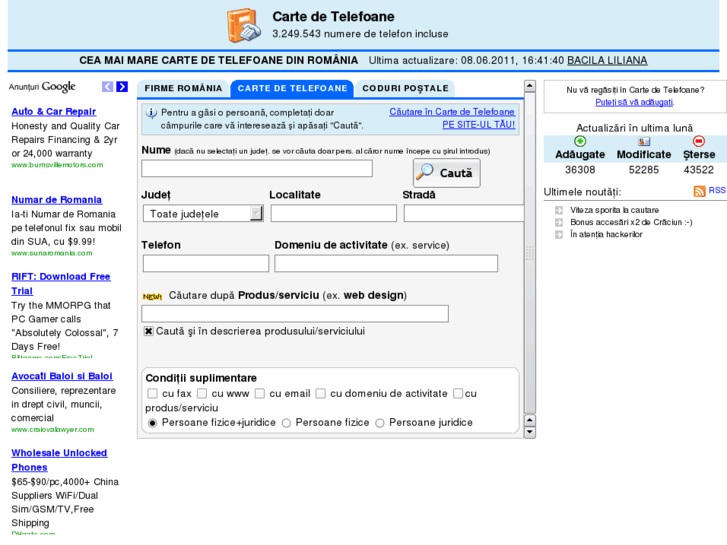This screenshot has width=727, height=545.
Task: Select Persoane juridice radio option
Action: point(380,423)
